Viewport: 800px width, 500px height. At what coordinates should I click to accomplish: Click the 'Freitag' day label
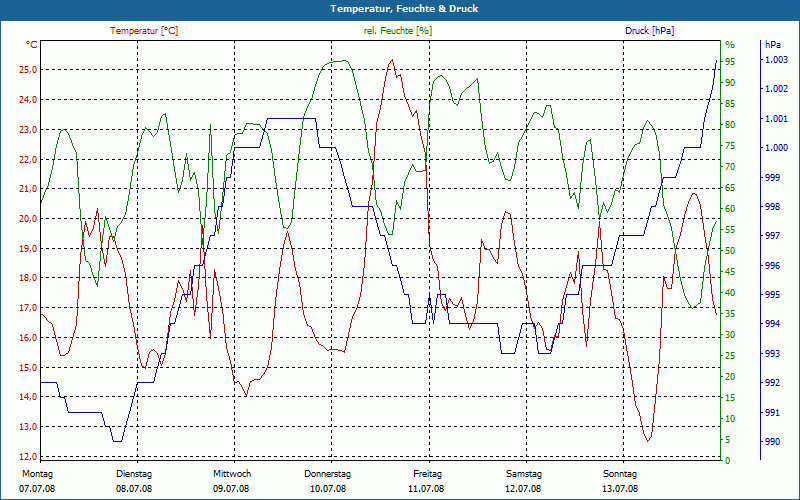click(x=428, y=474)
